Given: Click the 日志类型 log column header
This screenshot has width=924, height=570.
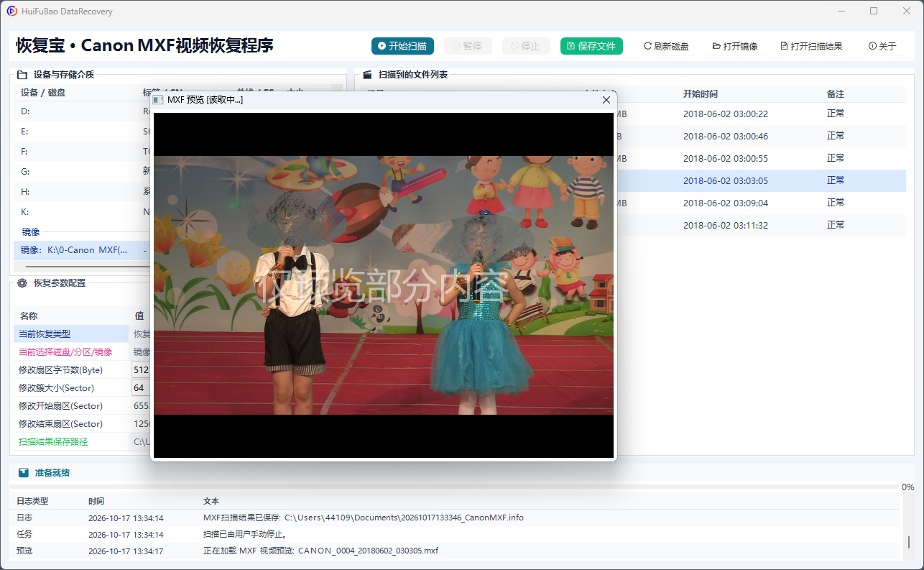Looking at the screenshot, I should [x=32, y=501].
